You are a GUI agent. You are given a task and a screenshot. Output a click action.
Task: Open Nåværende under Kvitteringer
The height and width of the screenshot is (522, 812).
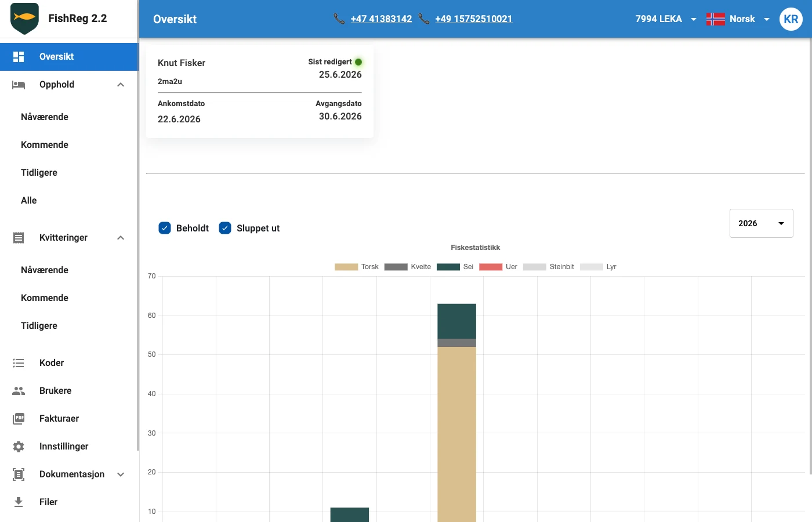70,270
